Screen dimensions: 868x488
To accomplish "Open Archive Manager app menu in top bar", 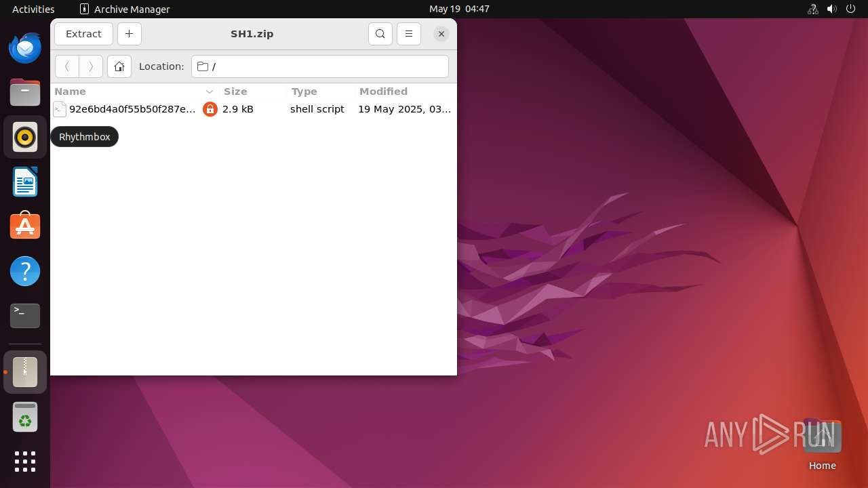I will [x=125, y=9].
